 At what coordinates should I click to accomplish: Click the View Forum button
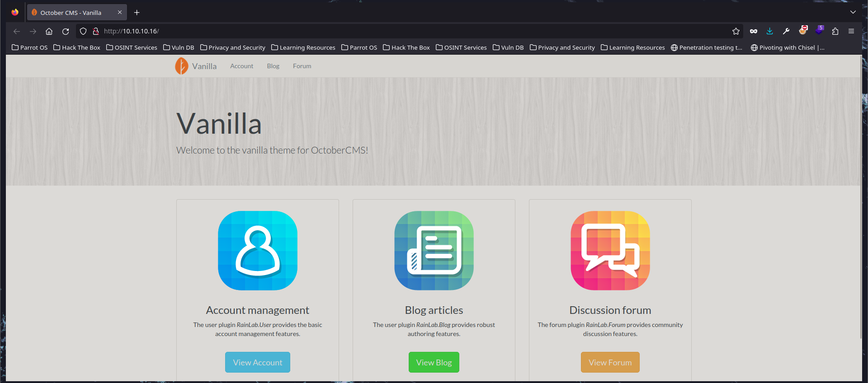click(610, 362)
